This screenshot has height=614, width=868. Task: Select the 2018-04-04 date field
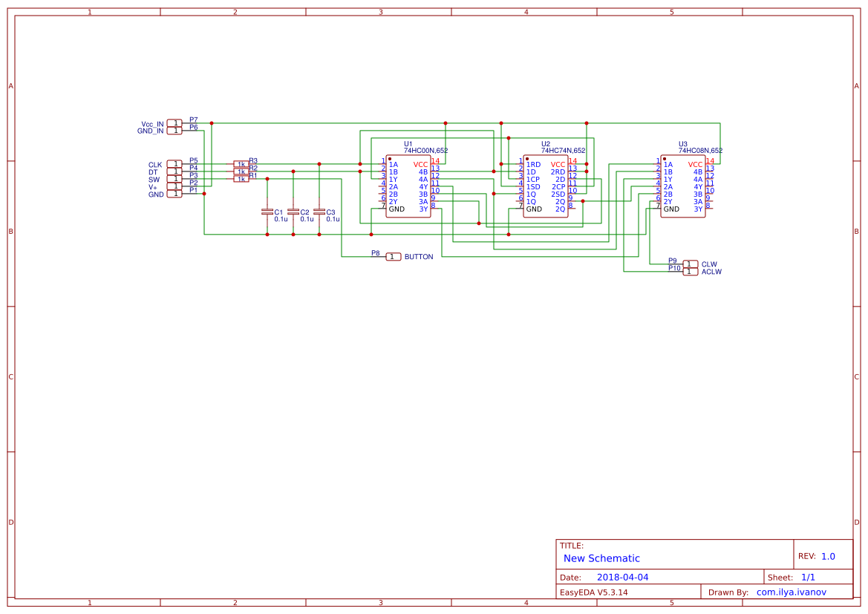coord(624,576)
